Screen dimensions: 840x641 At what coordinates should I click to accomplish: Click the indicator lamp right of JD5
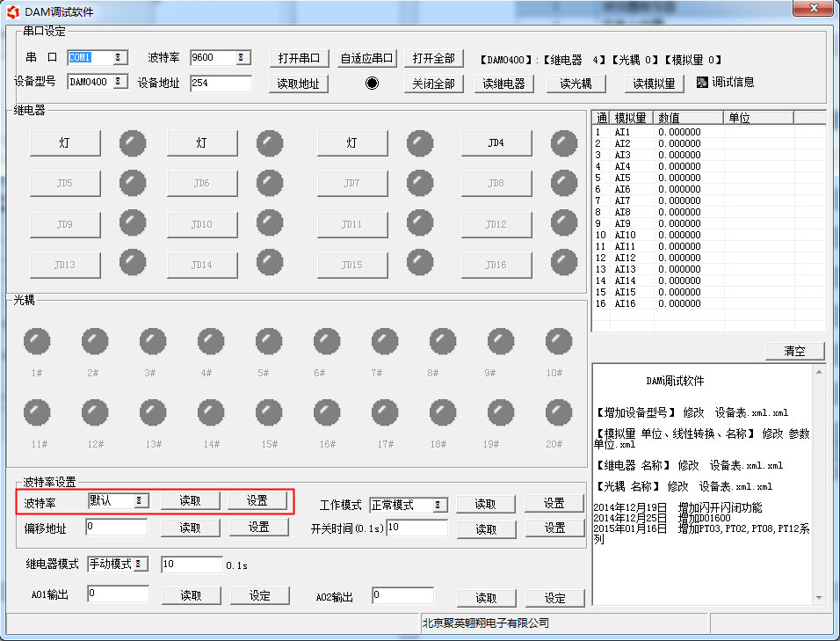point(132,183)
